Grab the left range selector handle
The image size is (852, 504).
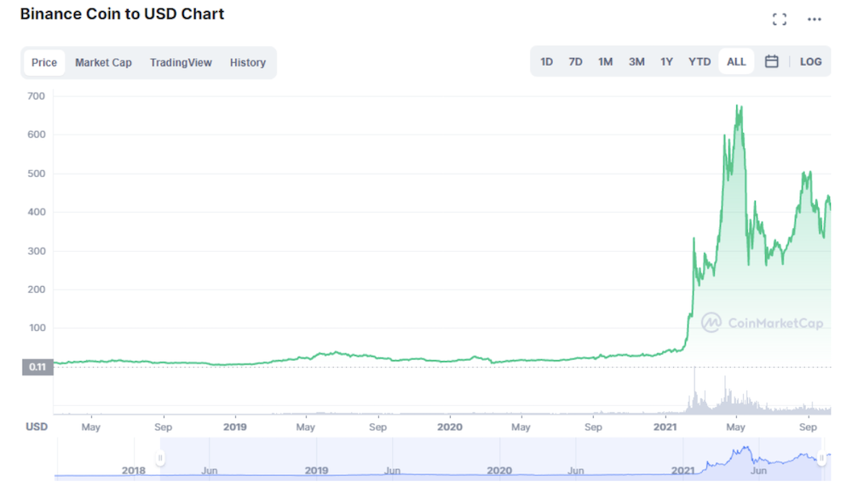[x=160, y=458]
